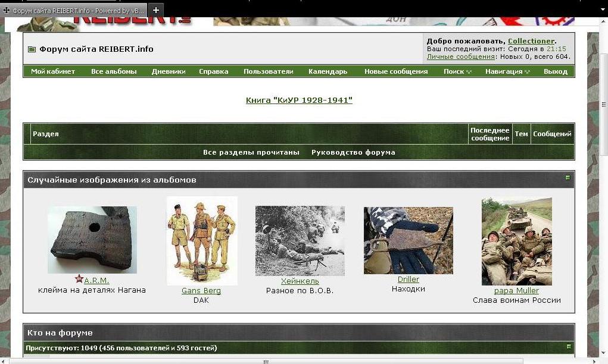Click the Последнее сообщение column header
608x364 pixels.
click(x=489, y=134)
